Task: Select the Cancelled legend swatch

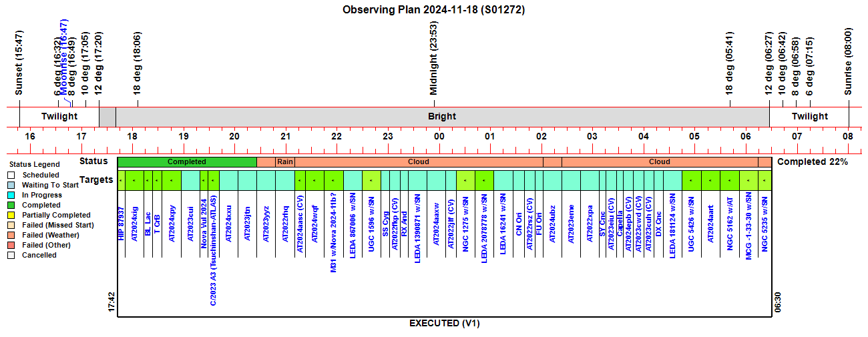Action: click(x=11, y=255)
